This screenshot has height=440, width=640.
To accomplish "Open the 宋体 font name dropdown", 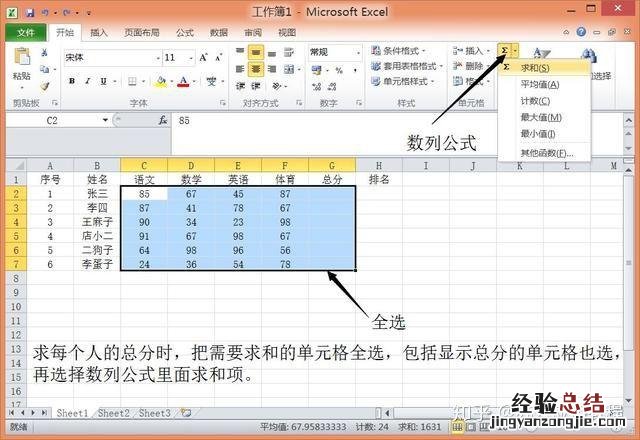I will (158, 58).
